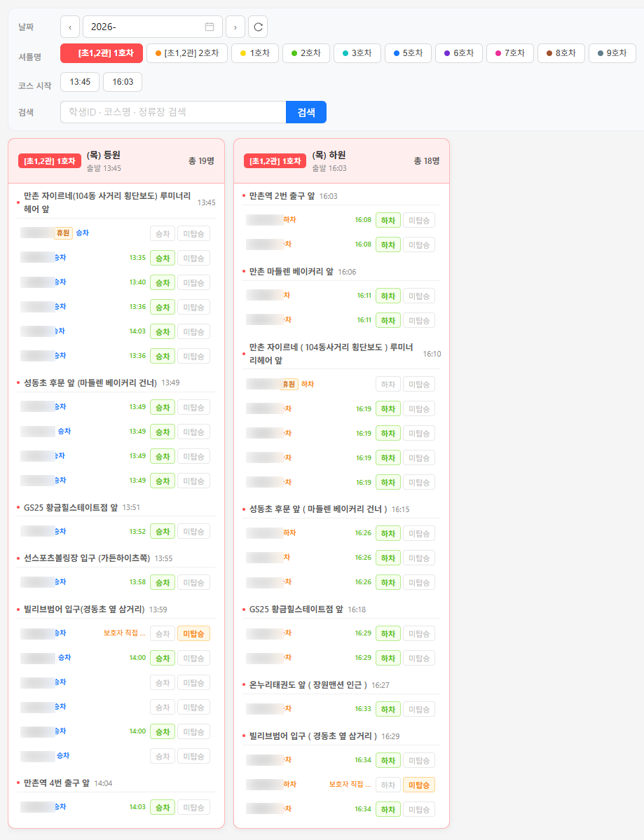Select the 3호차 shuttle tab
The image size is (644, 840).
(x=357, y=53)
